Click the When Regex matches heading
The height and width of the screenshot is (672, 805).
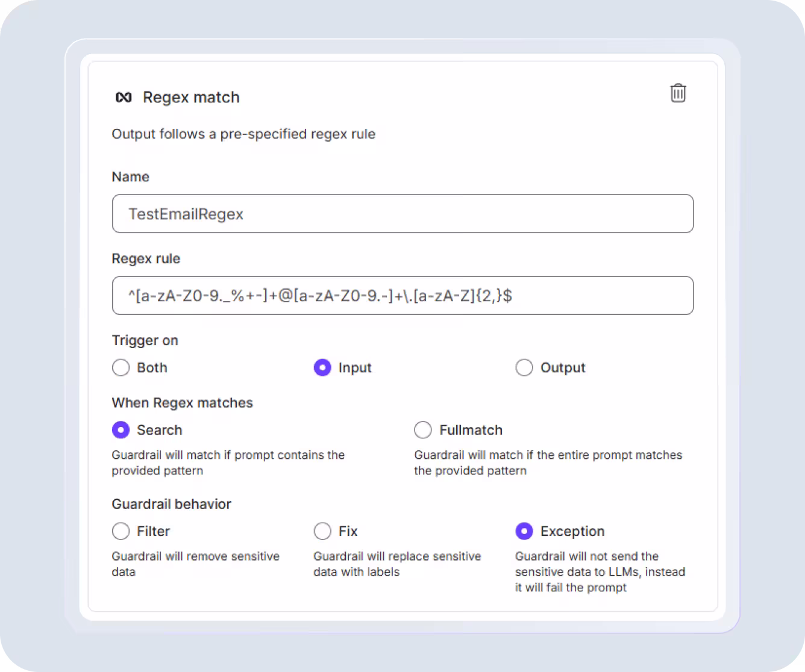[182, 402]
